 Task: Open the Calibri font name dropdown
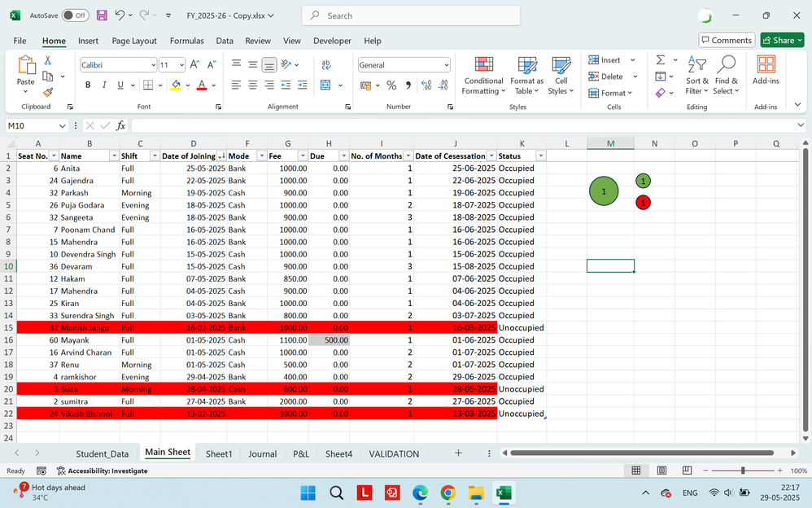153,65
